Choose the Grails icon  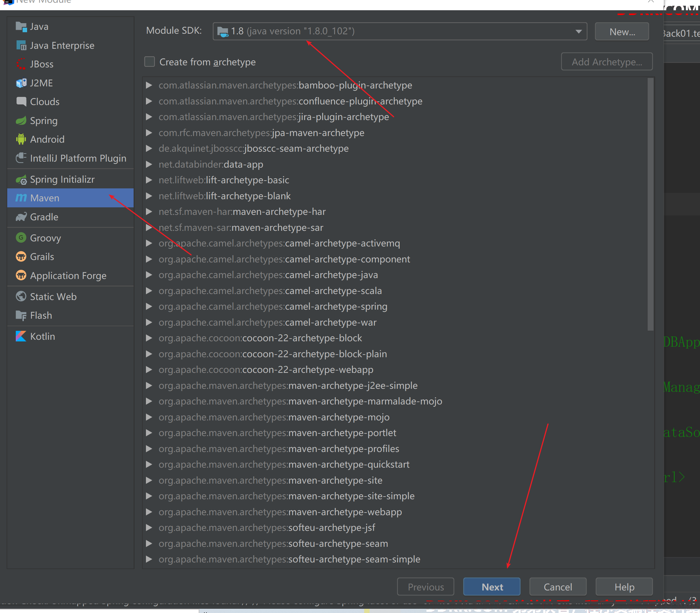[x=21, y=257]
